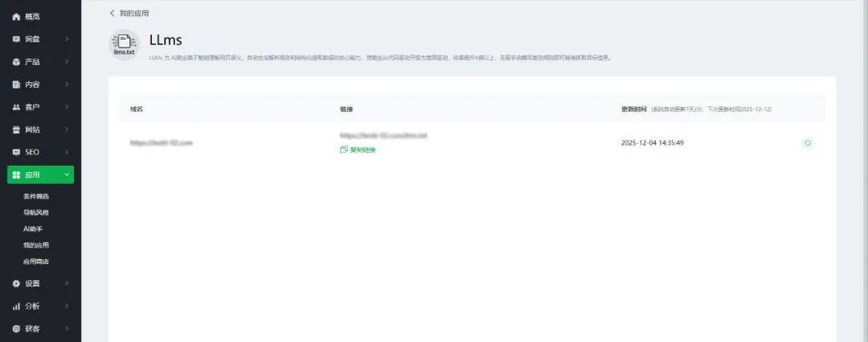868x342 pixels.
Task: Open the AI助手 submenu item
Action: pyautogui.click(x=33, y=229)
